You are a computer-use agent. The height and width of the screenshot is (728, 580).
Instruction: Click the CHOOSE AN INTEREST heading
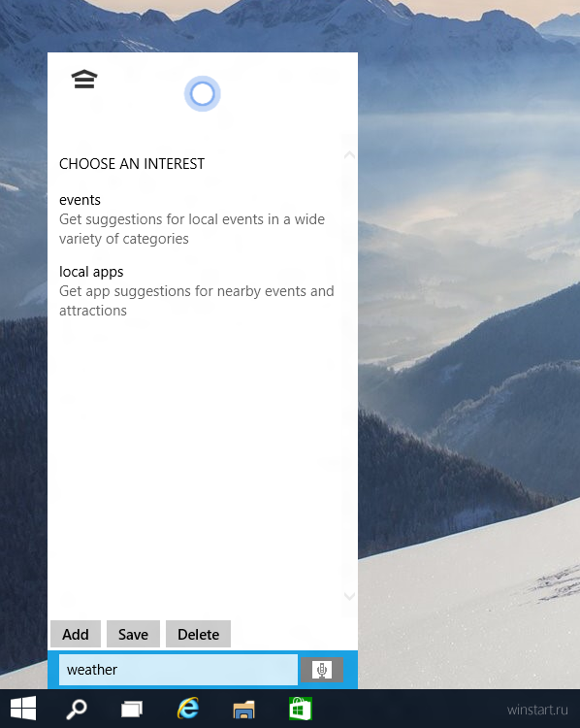click(132, 163)
